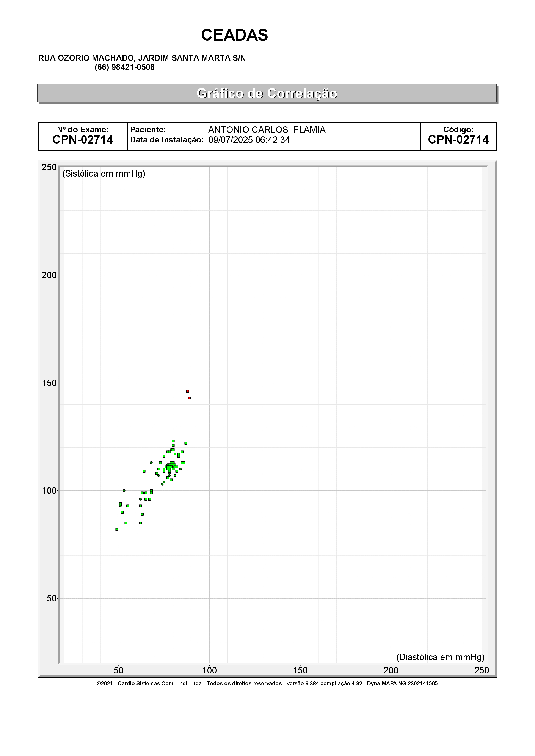The height and width of the screenshot is (756, 535).
Task: Click the 100 tick on the diastolic axis
Action: click(209, 670)
